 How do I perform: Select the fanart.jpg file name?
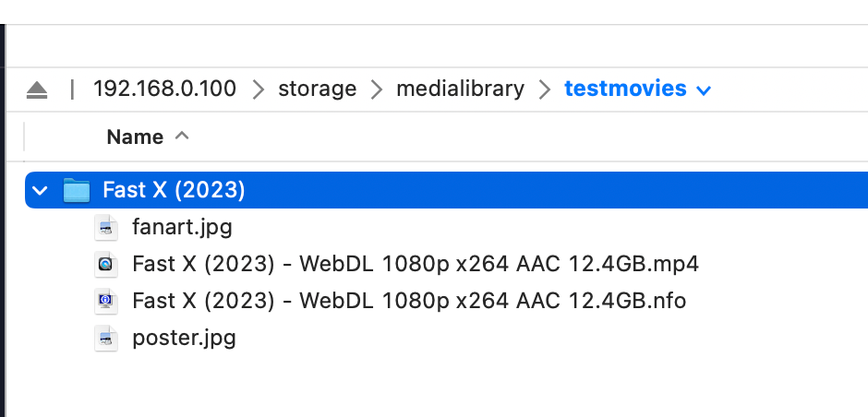click(181, 227)
